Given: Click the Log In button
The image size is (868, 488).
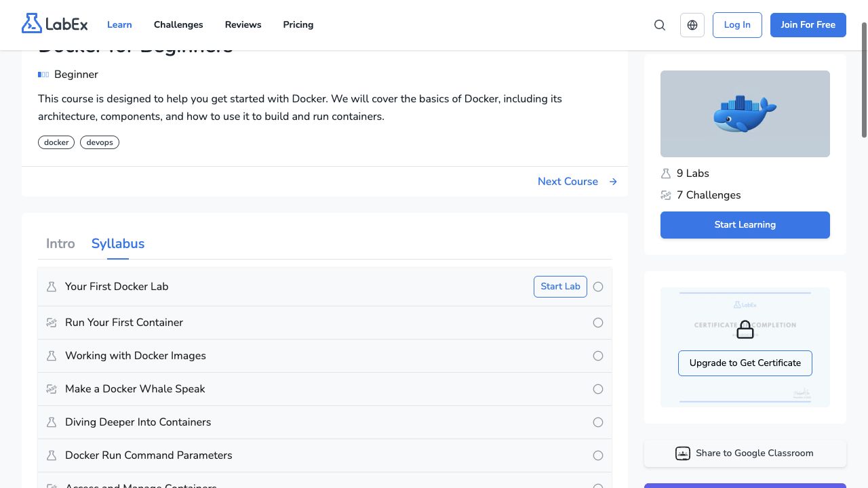Looking at the screenshot, I should tap(737, 25).
